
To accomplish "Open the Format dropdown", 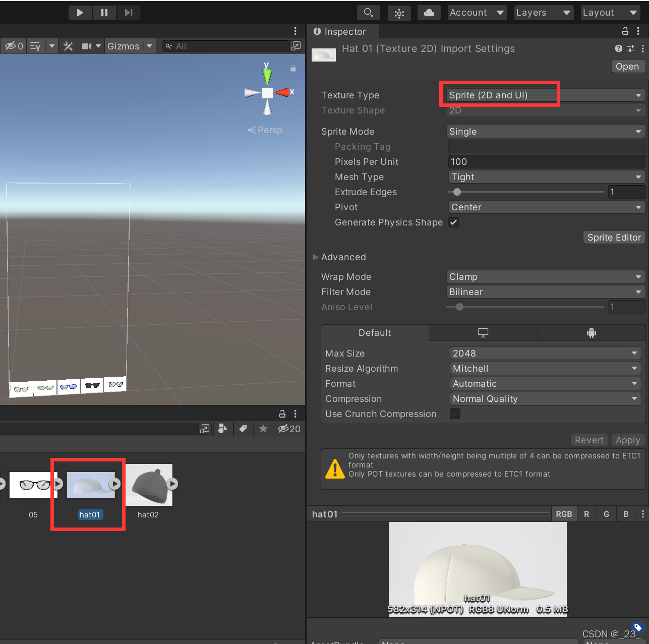I will tap(545, 384).
